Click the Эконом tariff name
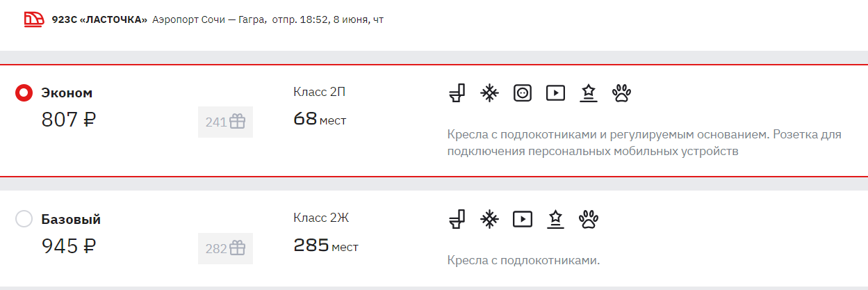Viewport: 868px width, 290px height. [67, 93]
